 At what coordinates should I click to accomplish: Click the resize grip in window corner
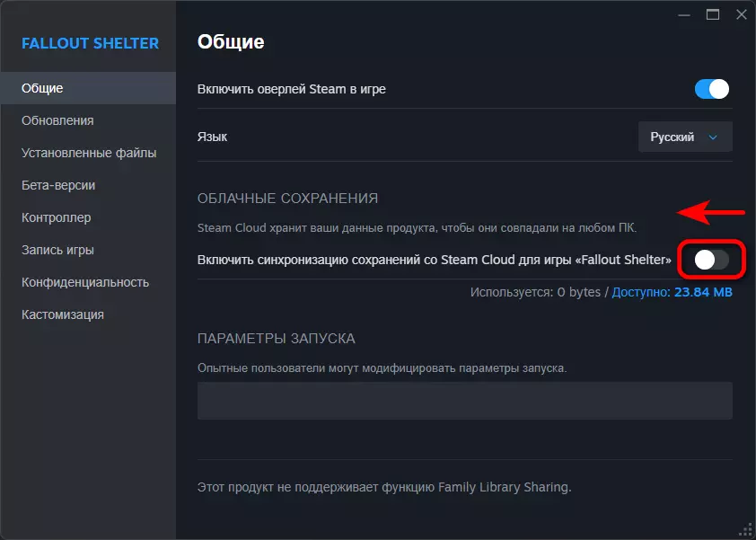click(747, 531)
